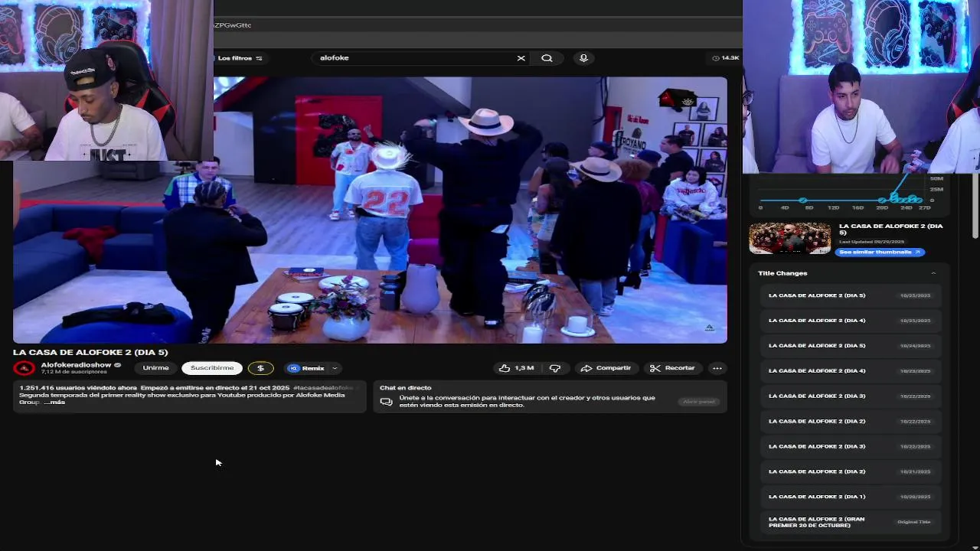Click the Abrir panel chat button
This screenshot has height=551, width=980.
click(698, 402)
